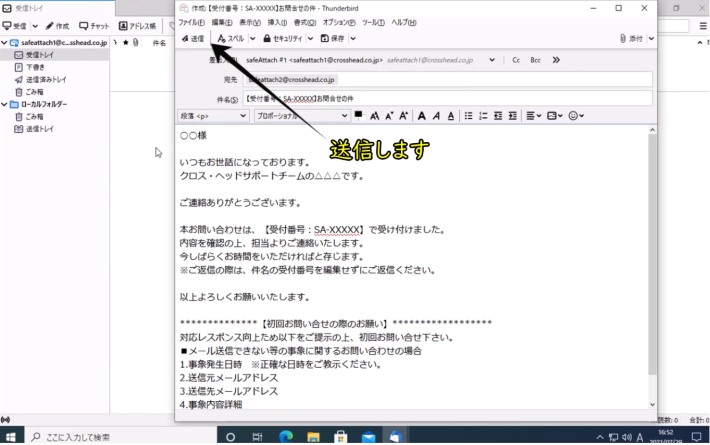Apply numbered list
This screenshot has width=710, height=445.
[x=483, y=116]
